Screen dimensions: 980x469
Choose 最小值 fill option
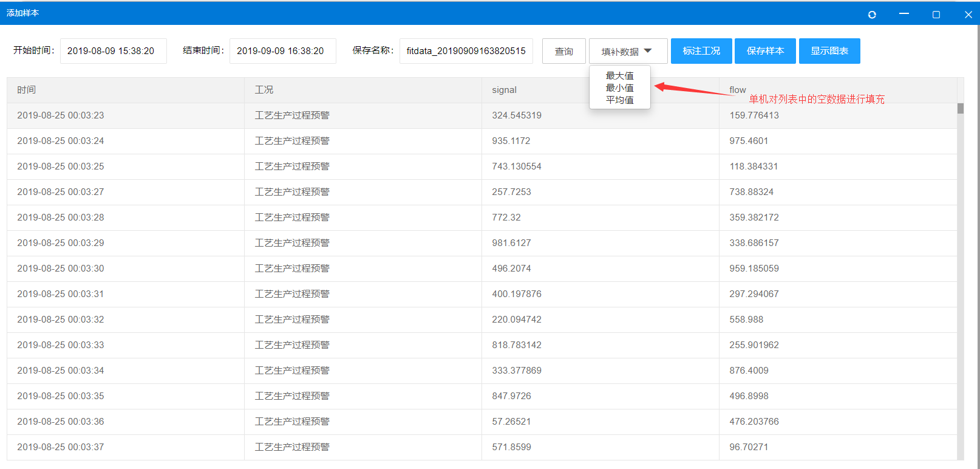pyautogui.click(x=619, y=88)
